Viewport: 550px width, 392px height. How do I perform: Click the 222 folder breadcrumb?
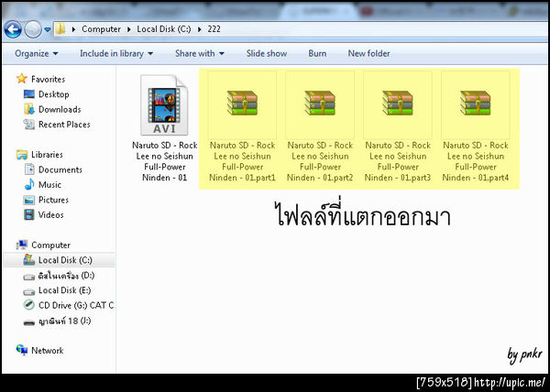click(214, 29)
